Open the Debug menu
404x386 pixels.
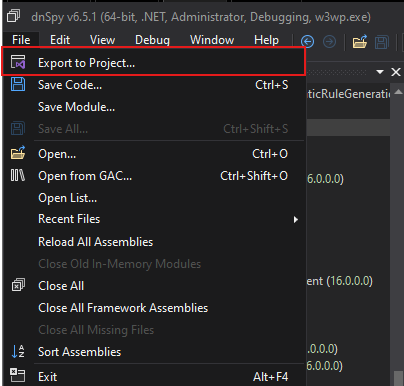(x=152, y=40)
